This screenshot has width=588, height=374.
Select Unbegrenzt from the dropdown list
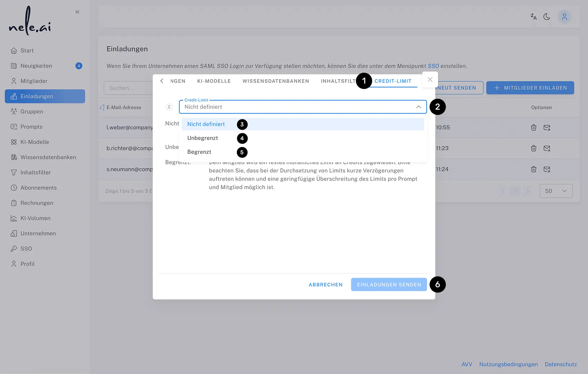point(203,138)
